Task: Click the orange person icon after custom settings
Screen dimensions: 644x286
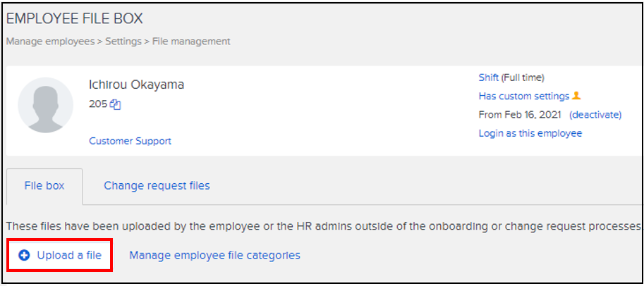Action: tap(576, 96)
